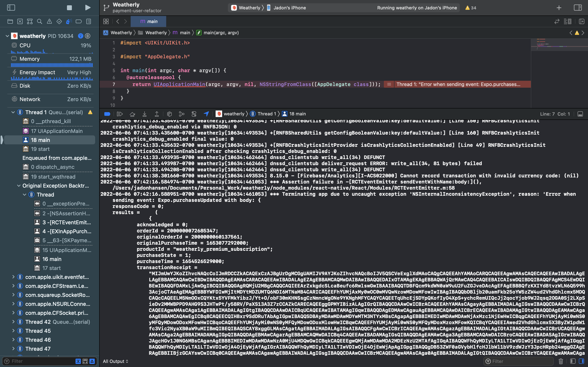Click the Simulate Location arrow icon
The width and height of the screenshot is (588, 367).
click(x=206, y=114)
